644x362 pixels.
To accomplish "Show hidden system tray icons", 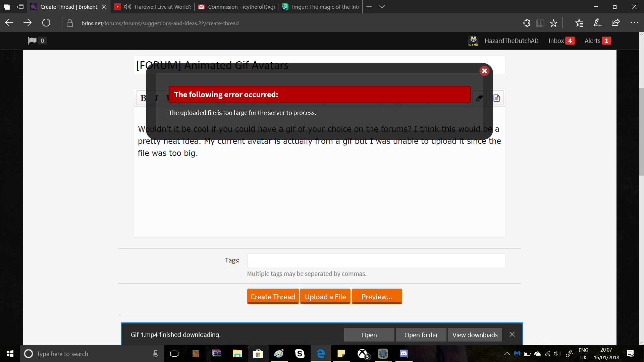I will point(507,354).
